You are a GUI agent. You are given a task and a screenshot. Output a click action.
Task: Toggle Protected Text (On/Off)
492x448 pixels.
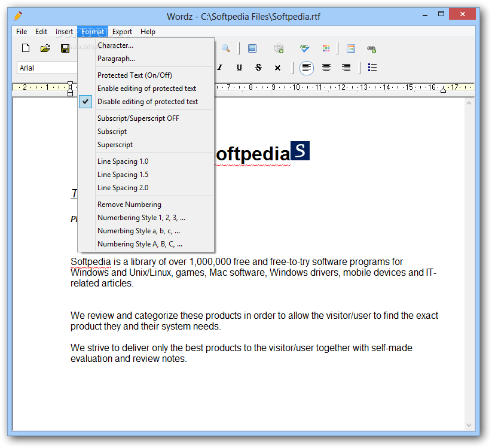[146, 75]
